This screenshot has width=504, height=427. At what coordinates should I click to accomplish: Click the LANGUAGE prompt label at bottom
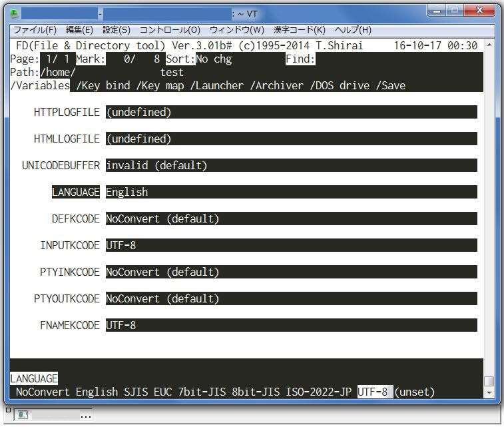(34, 378)
